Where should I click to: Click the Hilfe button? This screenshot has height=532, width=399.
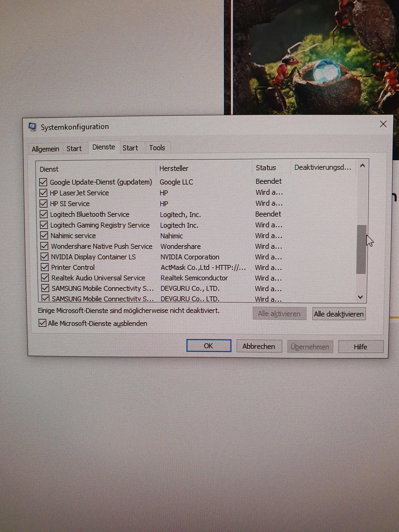[360, 347]
